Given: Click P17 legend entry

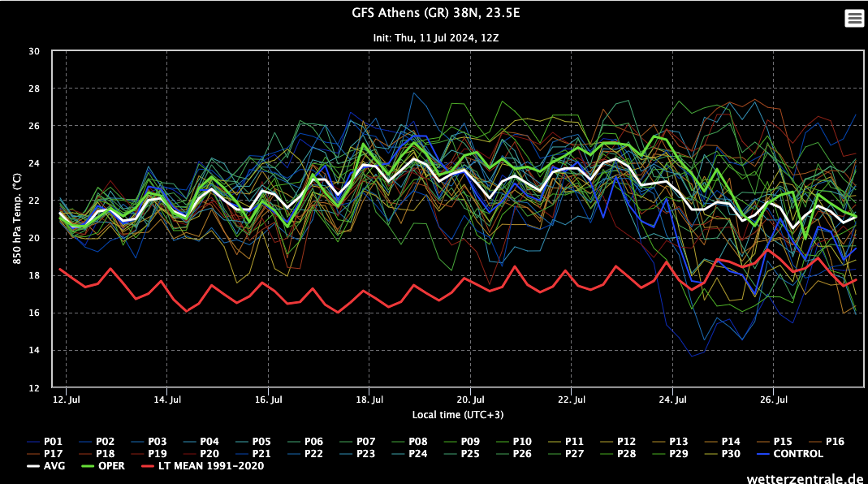Looking at the screenshot, I should [x=45, y=453].
